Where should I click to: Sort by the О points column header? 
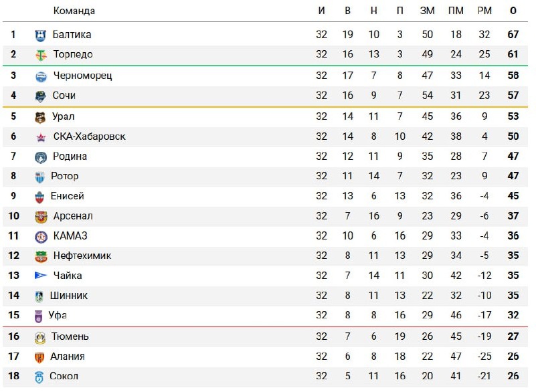tap(513, 11)
